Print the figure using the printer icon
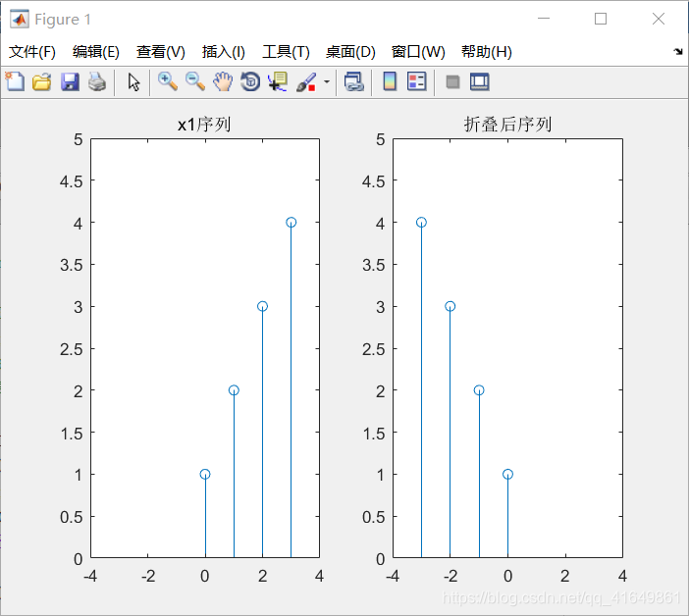 (x=97, y=81)
